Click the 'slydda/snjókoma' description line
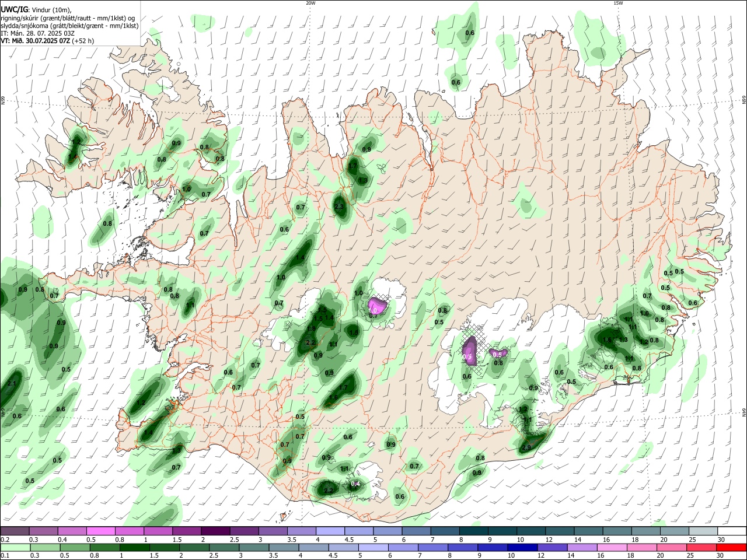This screenshot has height=560, width=747. point(69,26)
